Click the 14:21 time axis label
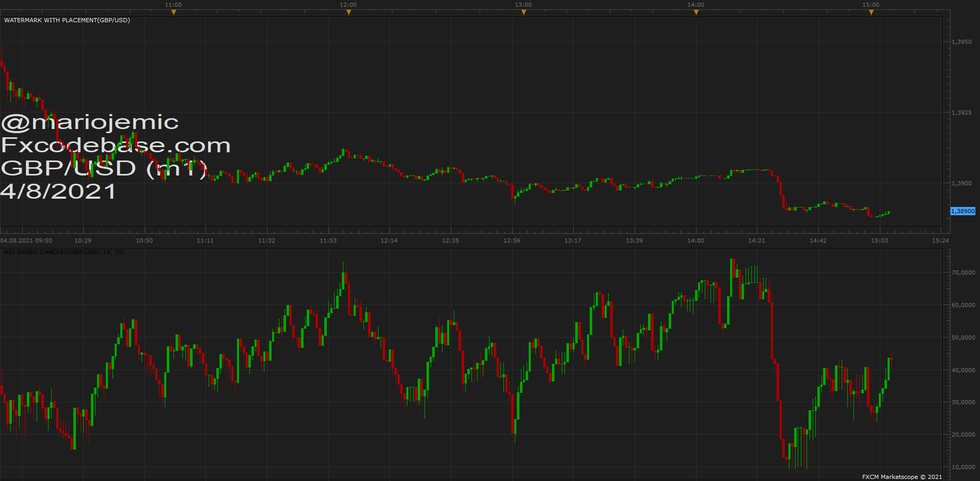This screenshot has width=980, height=481. pos(756,241)
